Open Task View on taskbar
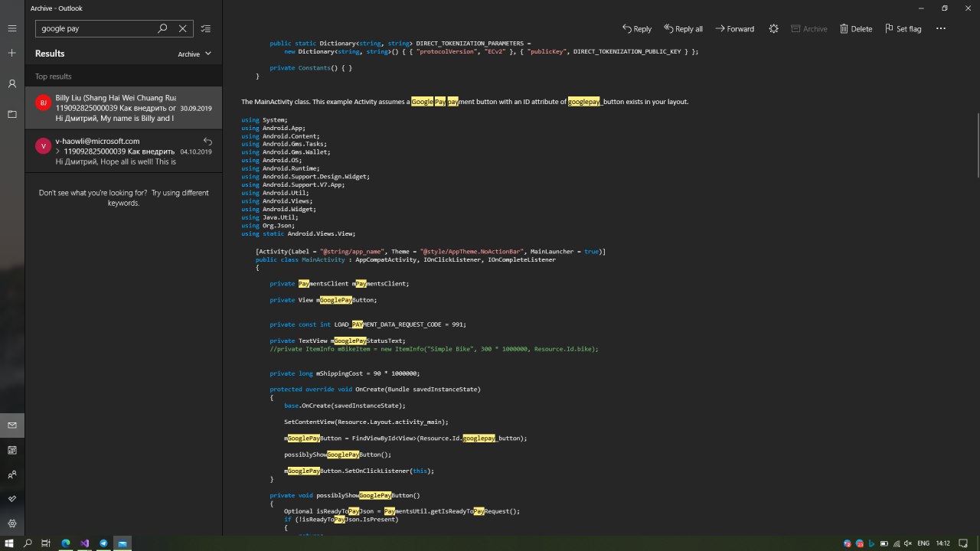 point(46,543)
